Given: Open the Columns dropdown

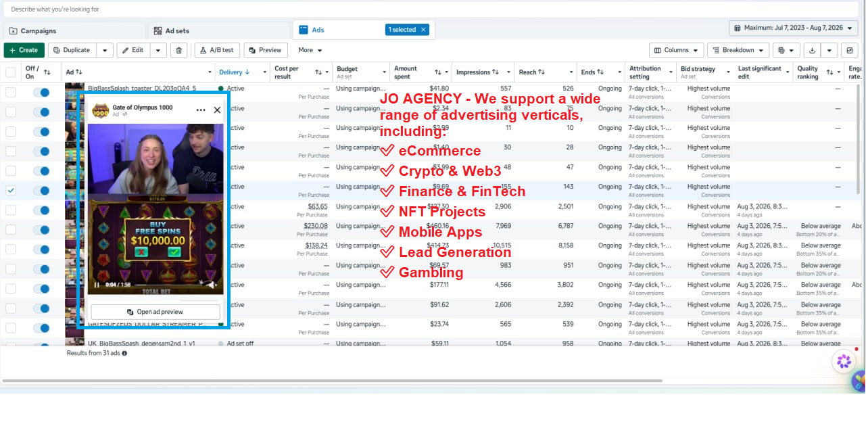Looking at the screenshot, I should point(676,50).
